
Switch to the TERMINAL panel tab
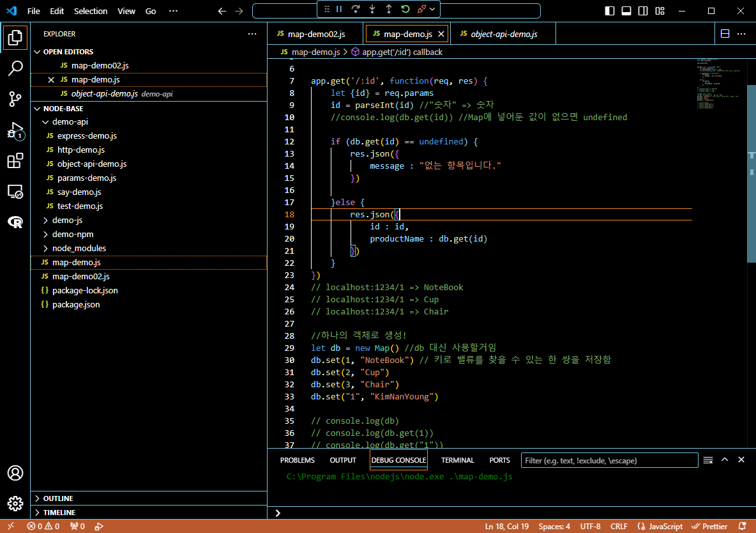pos(457,460)
